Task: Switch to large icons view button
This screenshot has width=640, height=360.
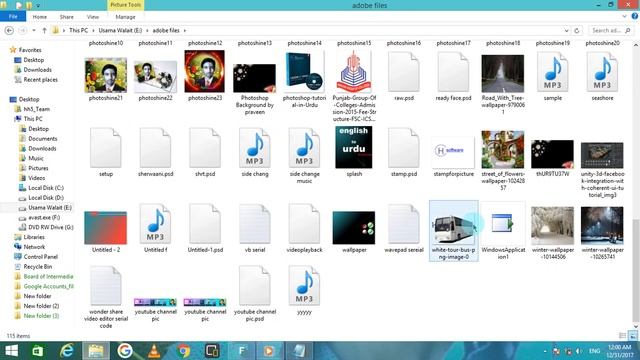Action: [632, 336]
